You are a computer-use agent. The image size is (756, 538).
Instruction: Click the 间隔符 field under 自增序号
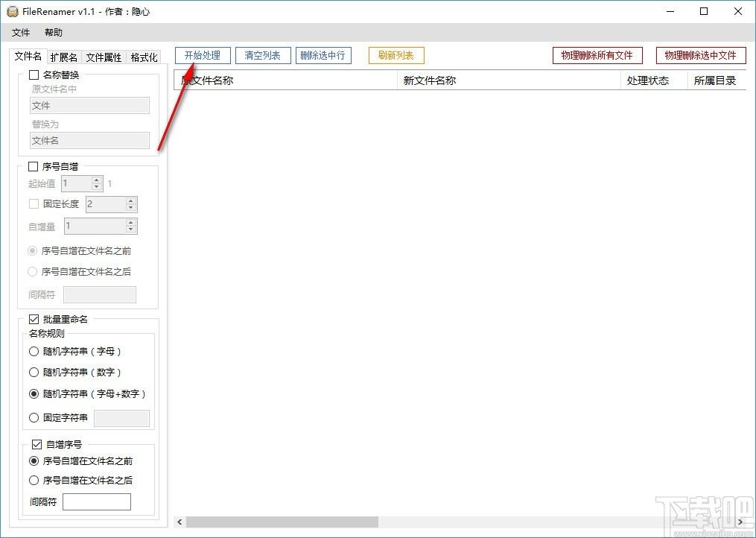[97, 501]
